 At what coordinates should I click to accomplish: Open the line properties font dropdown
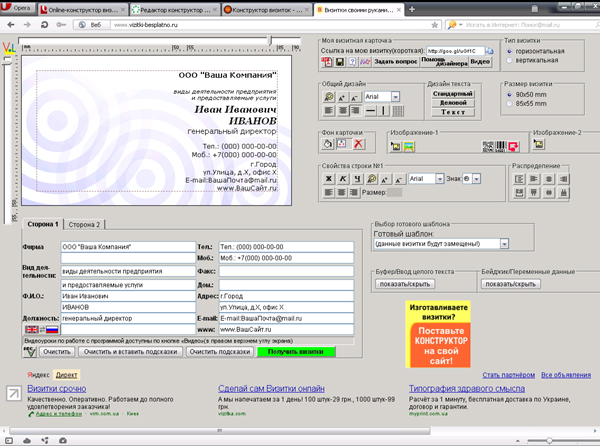click(438, 178)
